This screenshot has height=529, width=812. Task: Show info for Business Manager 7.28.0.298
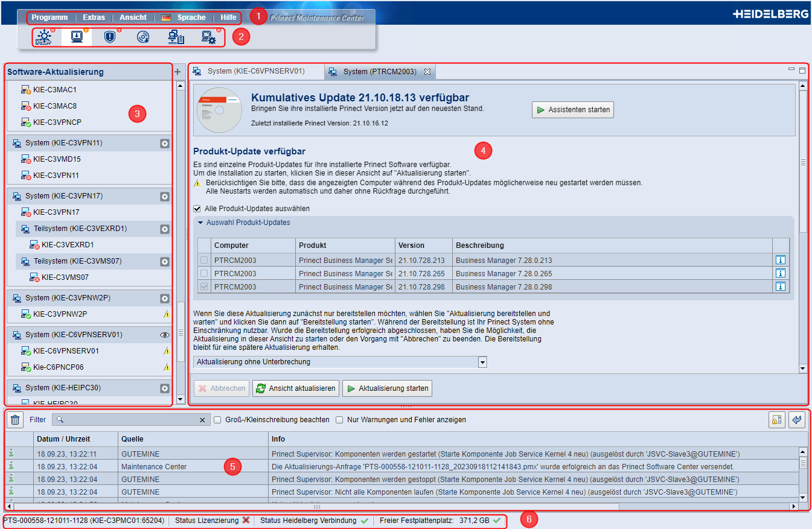(781, 287)
